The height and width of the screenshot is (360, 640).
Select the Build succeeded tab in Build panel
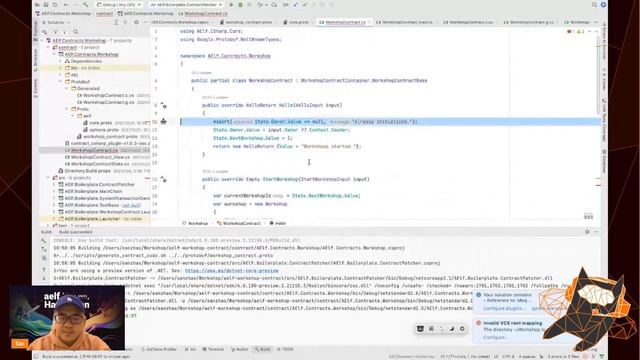pos(76,232)
